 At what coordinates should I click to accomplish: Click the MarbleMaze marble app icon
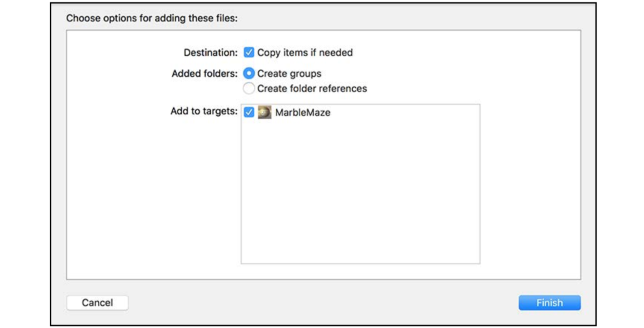pos(265,112)
